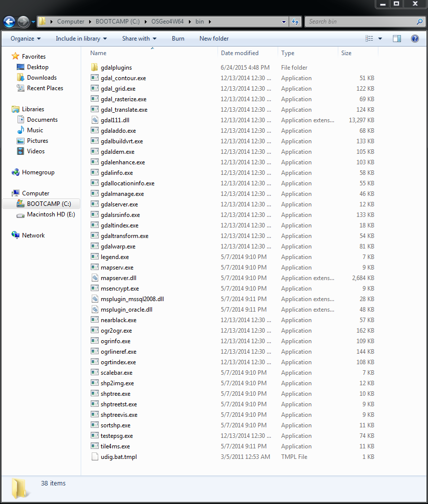
Task: Select Computer in navigation pane
Action: [x=36, y=193]
